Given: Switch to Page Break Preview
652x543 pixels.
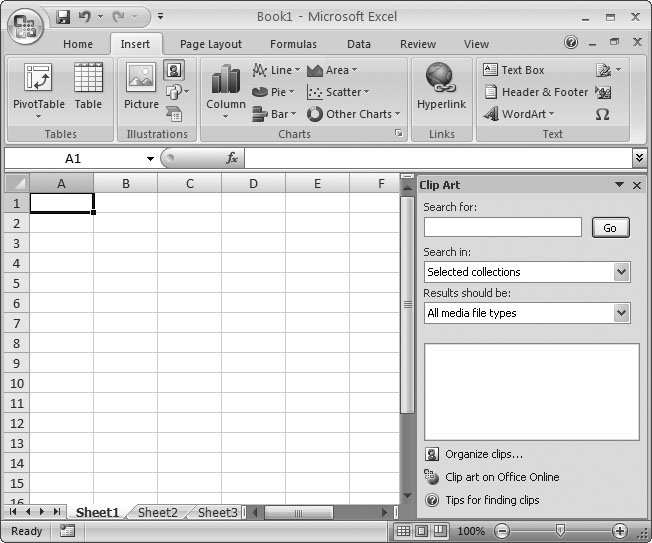Looking at the screenshot, I should point(440,531).
